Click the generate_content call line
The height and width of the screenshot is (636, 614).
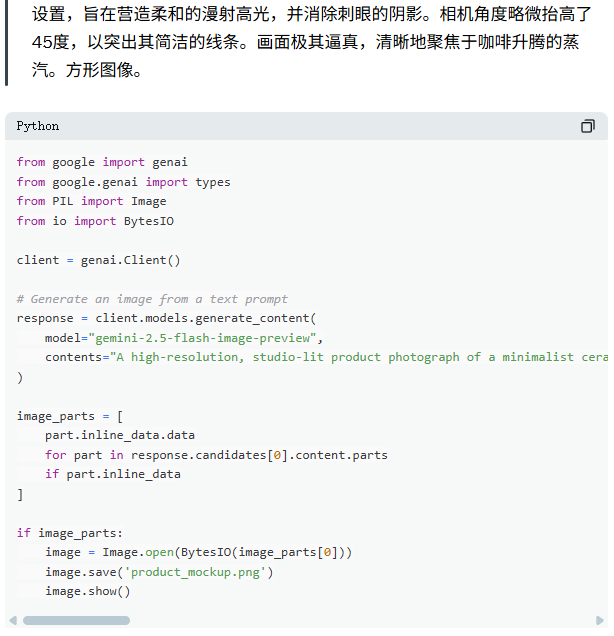166,318
